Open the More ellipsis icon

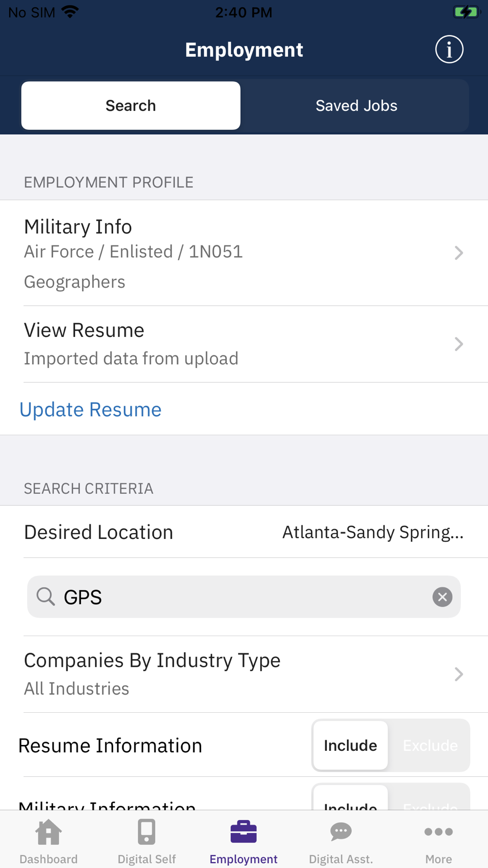(x=438, y=832)
